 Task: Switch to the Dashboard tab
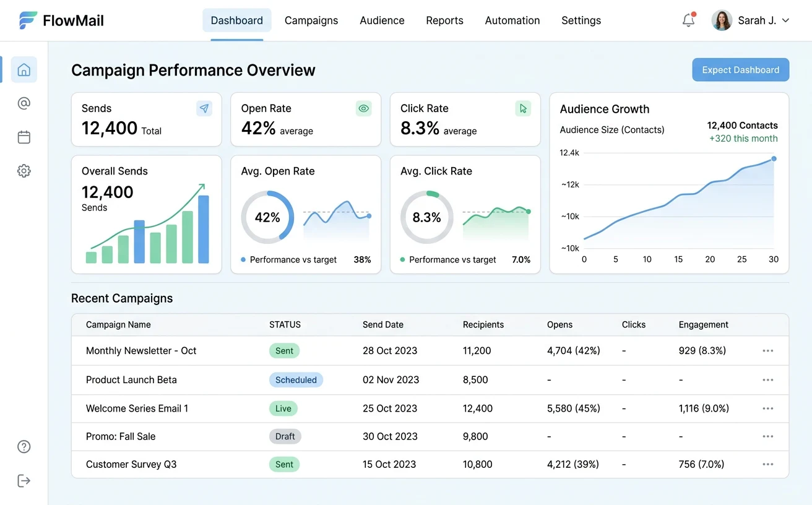[x=237, y=20]
